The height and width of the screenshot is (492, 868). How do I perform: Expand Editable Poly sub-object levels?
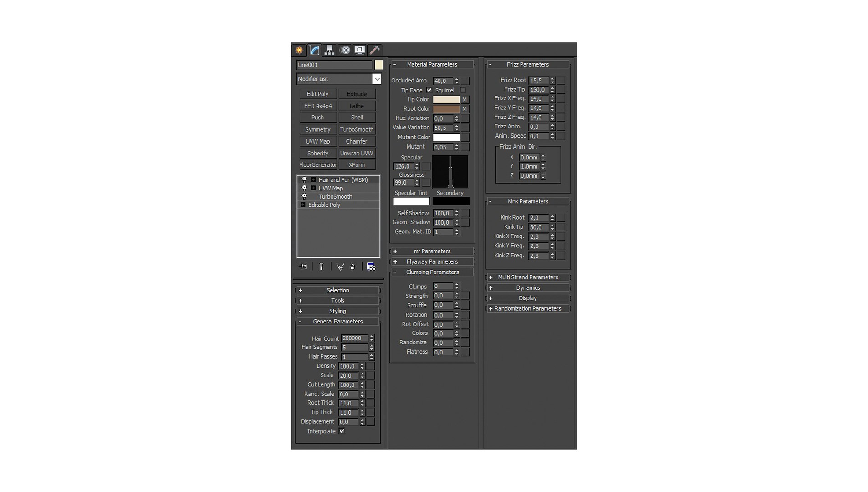(x=303, y=205)
